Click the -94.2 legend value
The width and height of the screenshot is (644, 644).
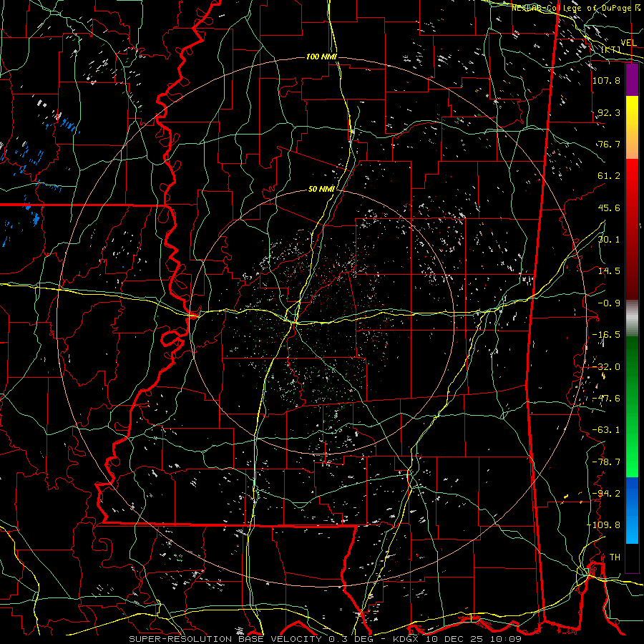point(607,493)
